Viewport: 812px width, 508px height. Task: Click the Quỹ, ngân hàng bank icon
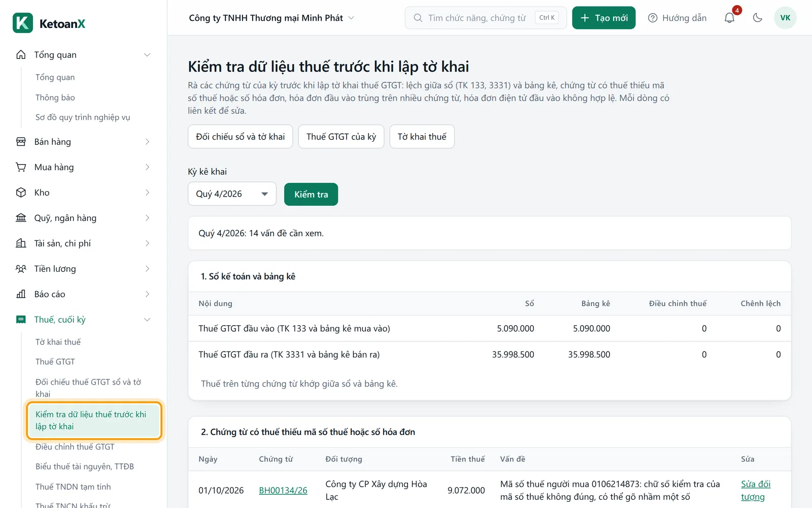(x=21, y=218)
